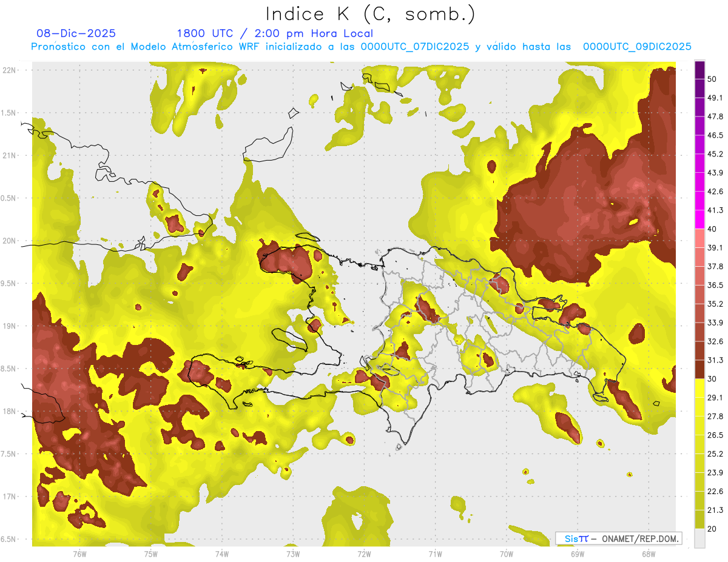728x562 pixels.
Task: Click the '68W' longitude label
Action: point(648,554)
